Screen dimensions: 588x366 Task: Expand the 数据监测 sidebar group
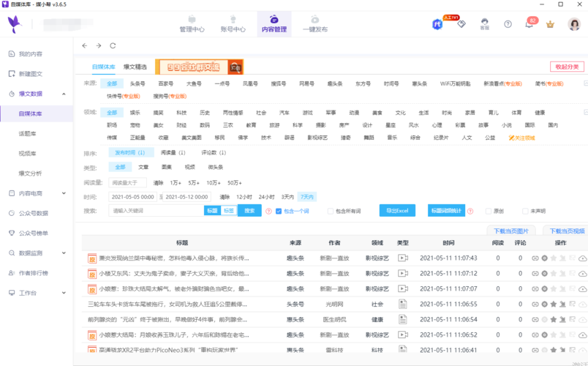coord(64,253)
